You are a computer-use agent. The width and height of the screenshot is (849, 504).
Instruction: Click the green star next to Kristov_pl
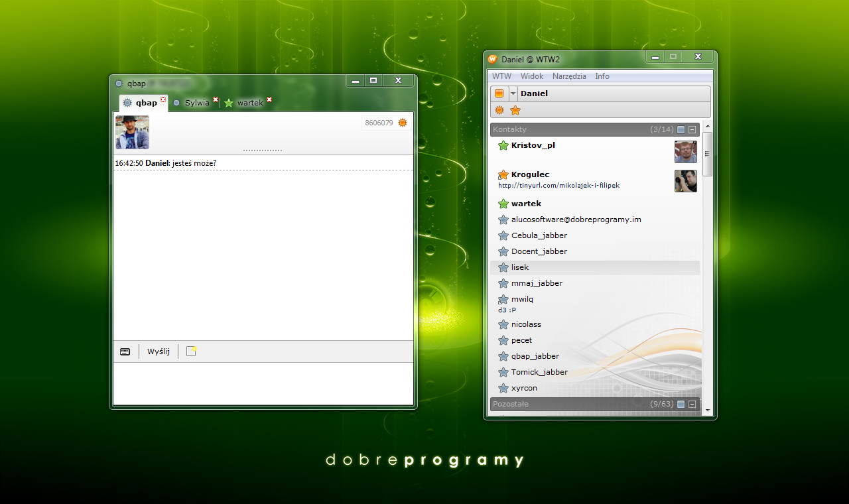[x=503, y=145]
